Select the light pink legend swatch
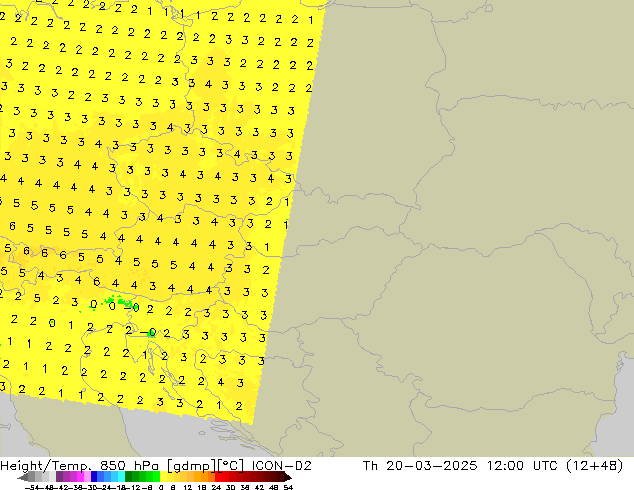This screenshot has height=490, width=634. 87,477
